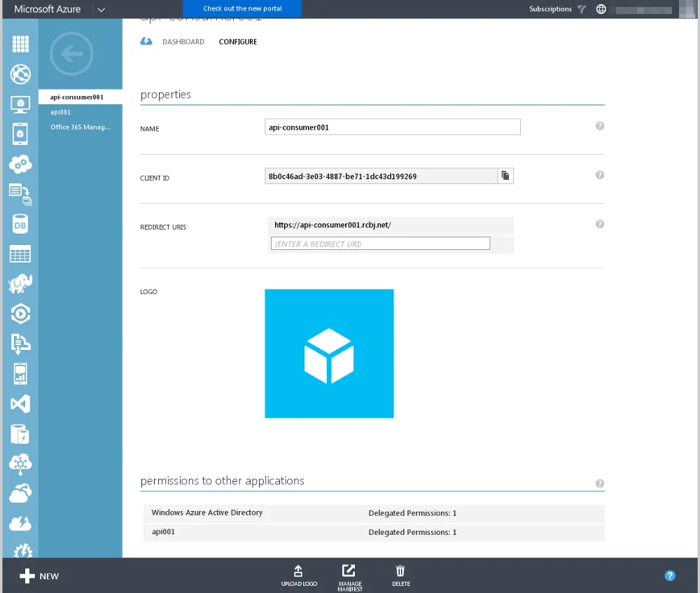Select Office 365 Management application
Viewport: 700px width, 593px height.
(x=80, y=127)
